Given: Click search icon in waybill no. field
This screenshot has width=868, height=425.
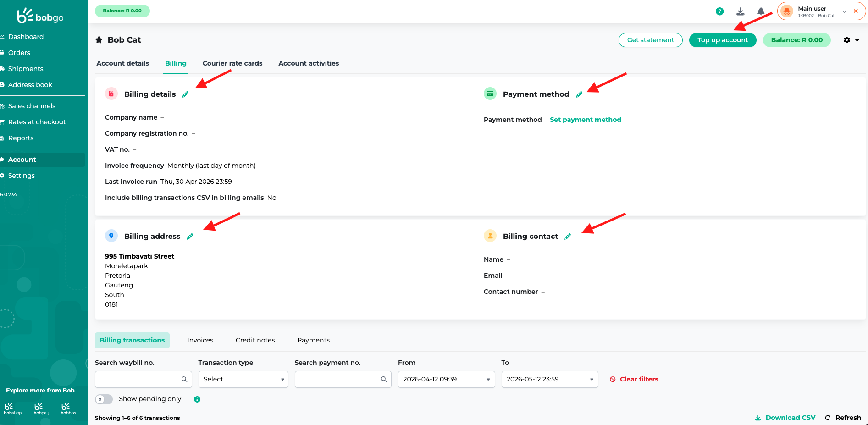Looking at the screenshot, I should (184, 379).
